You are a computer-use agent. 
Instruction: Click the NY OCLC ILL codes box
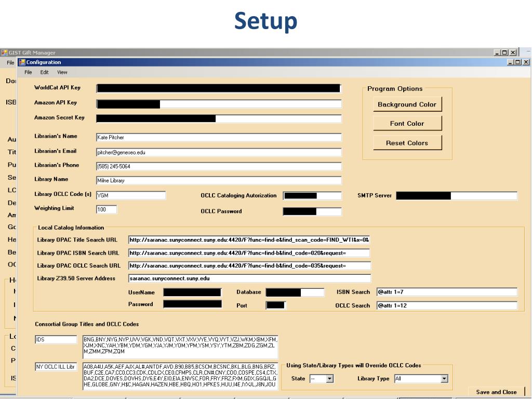point(180,376)
